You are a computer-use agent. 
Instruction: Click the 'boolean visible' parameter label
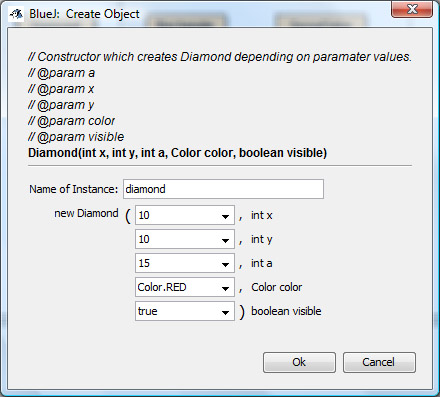[286, 311]
